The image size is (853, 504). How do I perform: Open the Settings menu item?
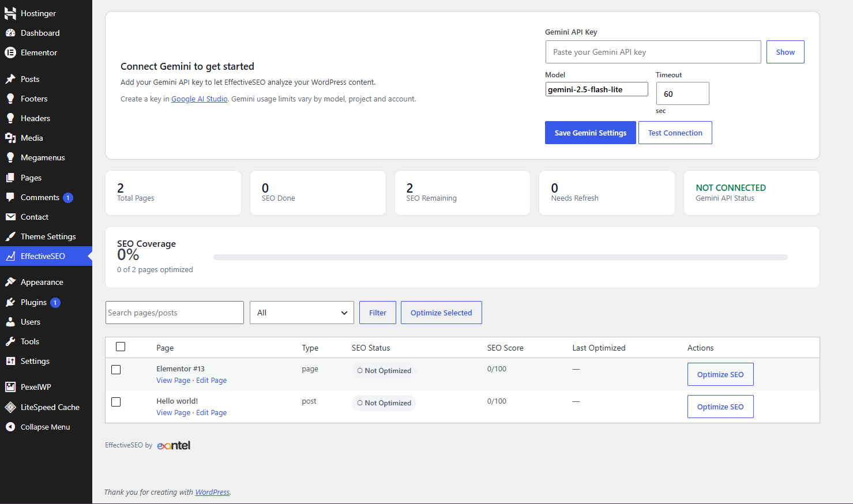[46, 361]
